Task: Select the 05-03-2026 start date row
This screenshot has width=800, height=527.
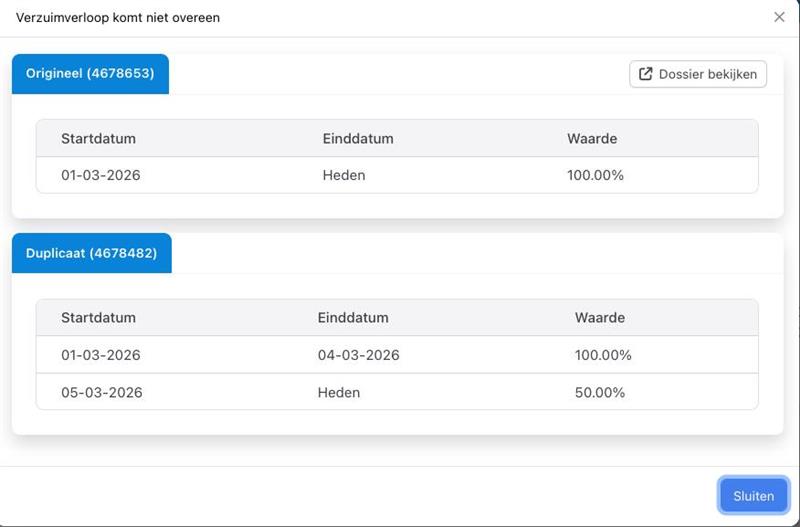Action: coord(101,392)
